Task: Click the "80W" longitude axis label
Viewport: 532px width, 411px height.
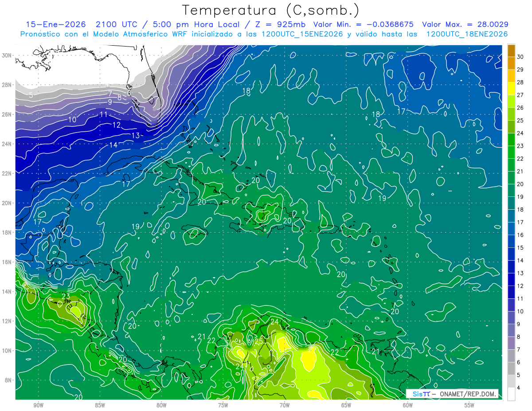Action: 161,405
